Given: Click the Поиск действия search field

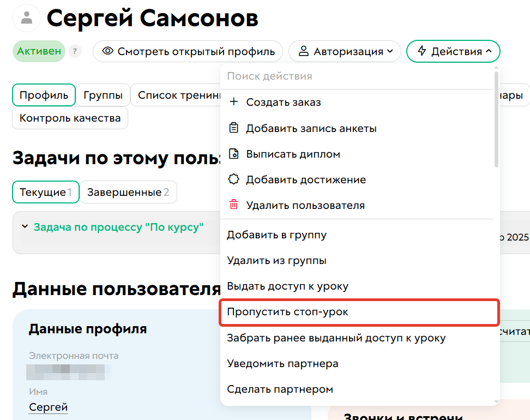Looking at the screenshot, I should (327, 76).
